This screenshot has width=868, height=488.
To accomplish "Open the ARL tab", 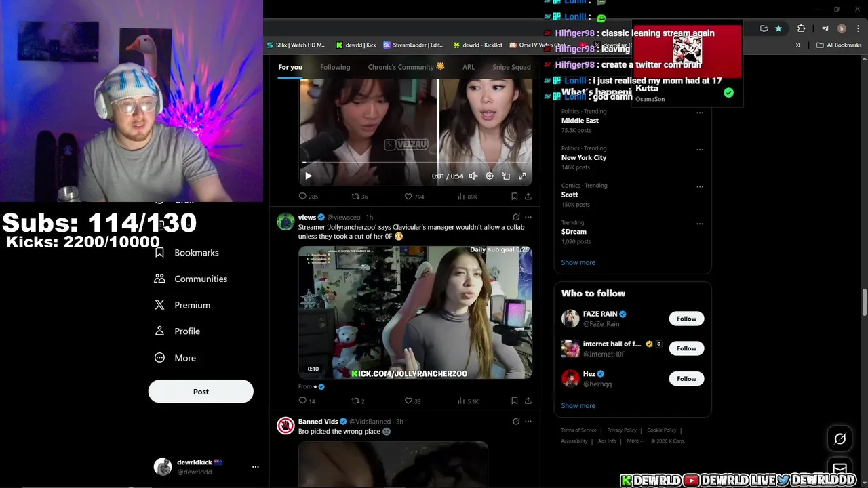I will [469, 67].
